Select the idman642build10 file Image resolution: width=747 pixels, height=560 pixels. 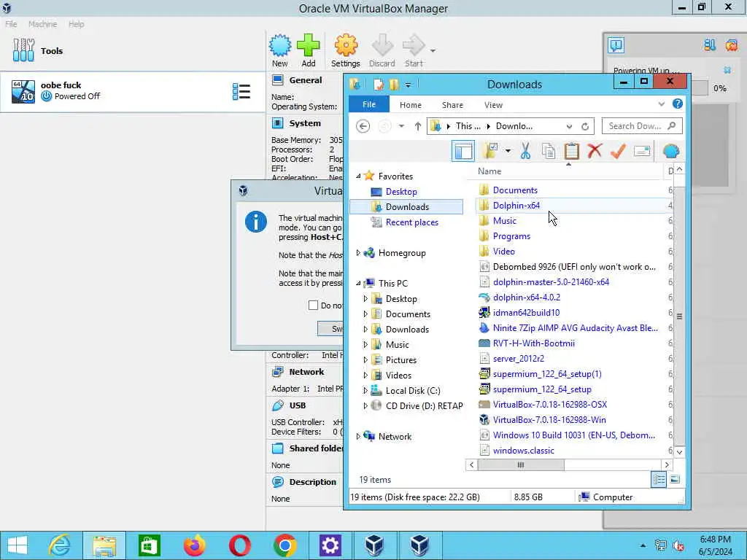pyautogui.click(x=526, y=312)
